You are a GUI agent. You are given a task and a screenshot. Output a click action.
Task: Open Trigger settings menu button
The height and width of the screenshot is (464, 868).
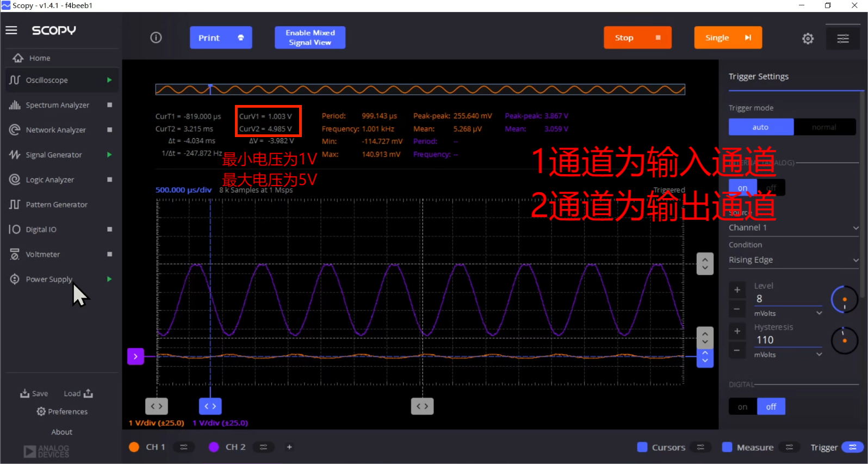pos(852,447)
